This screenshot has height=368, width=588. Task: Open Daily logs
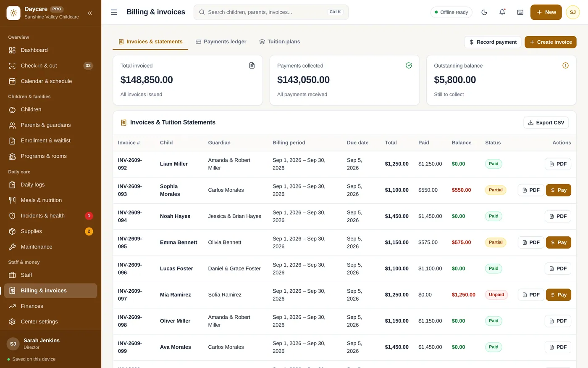50,185
